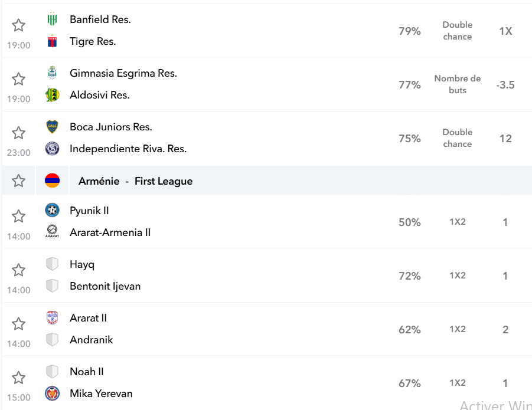Image resolution: width=532 pixels, height=410 pixels.
Task: Star the Gimnasia Esgrima Res. match
Action: pos(18,79)
